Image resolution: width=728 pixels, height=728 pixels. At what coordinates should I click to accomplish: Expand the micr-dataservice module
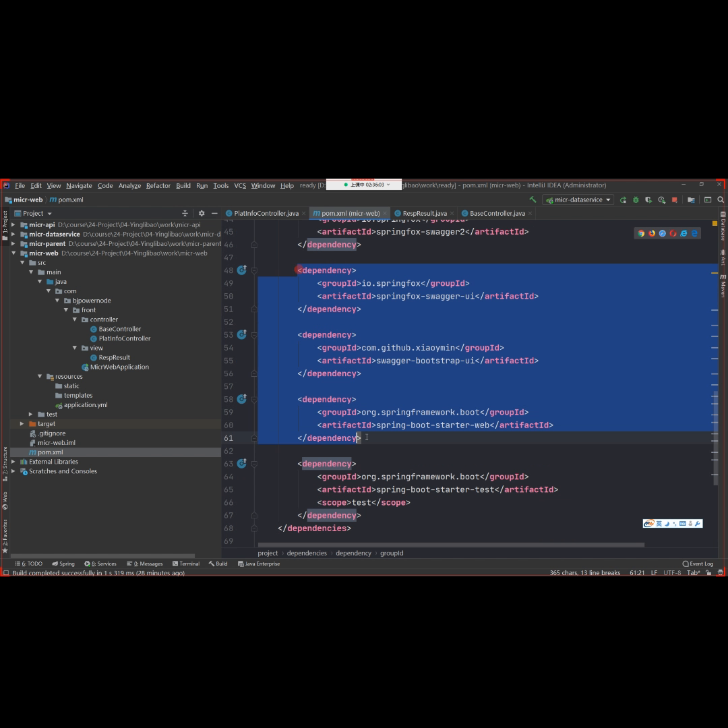click(x=13, y=235)
